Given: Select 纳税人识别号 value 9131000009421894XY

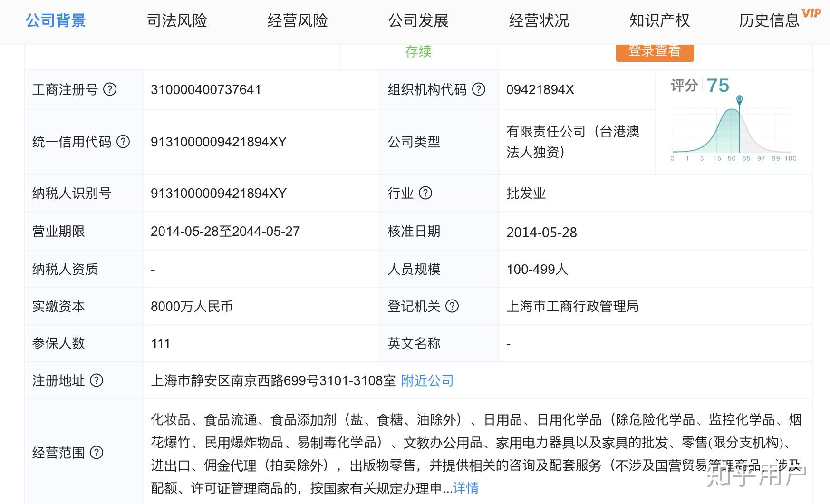Looking at the screenshot, I should click(x=219, y=193).
